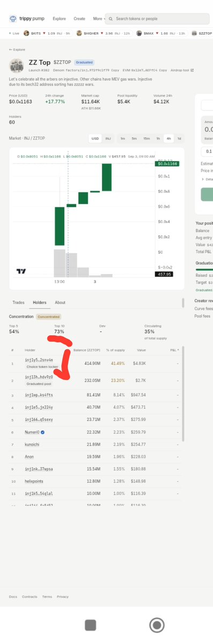Sort holders by P&L column header
Screen dimensions: 213x644
pyautogui.click(x=174, y=350)
